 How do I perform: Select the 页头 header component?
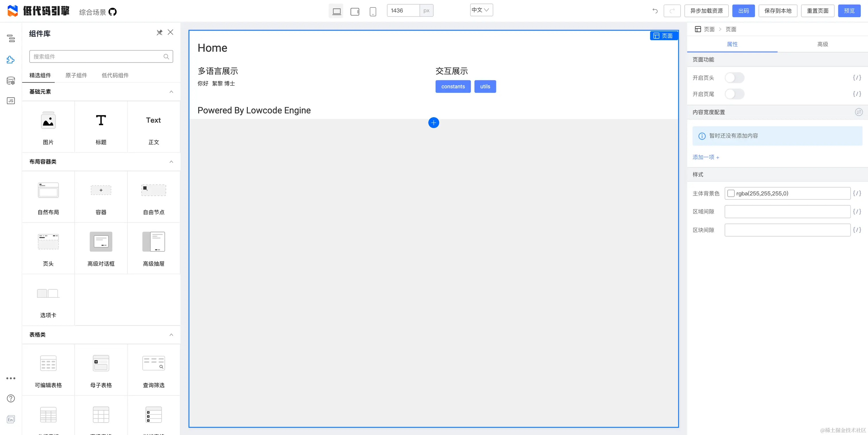click(48, 249)
